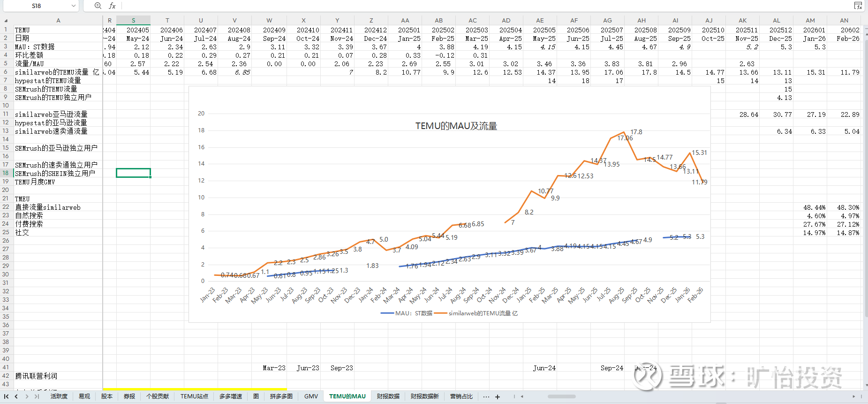Click the horizontal scrollbar right arrow
Viewport: 868px width, 404px height.
pyautogui.click(x=854, y=396)
